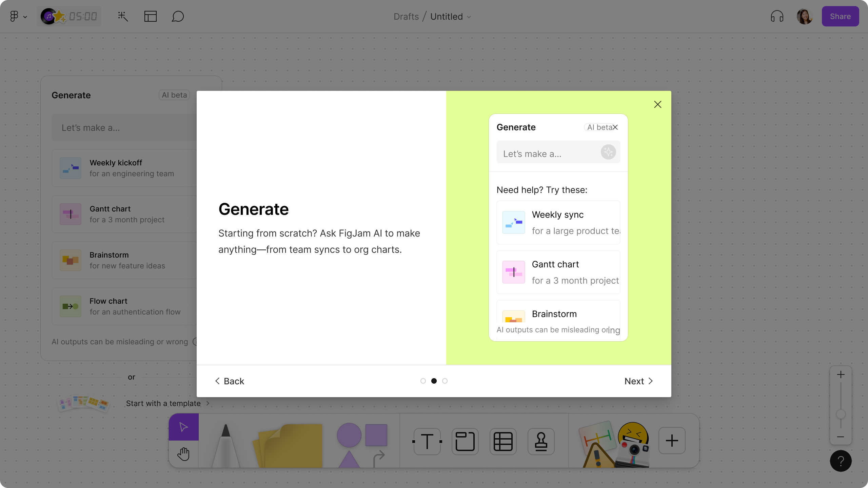Open the templates layout icon
The width and height of the screenshot is (868, 488).
pyautogui.click(x=150, y=16)
